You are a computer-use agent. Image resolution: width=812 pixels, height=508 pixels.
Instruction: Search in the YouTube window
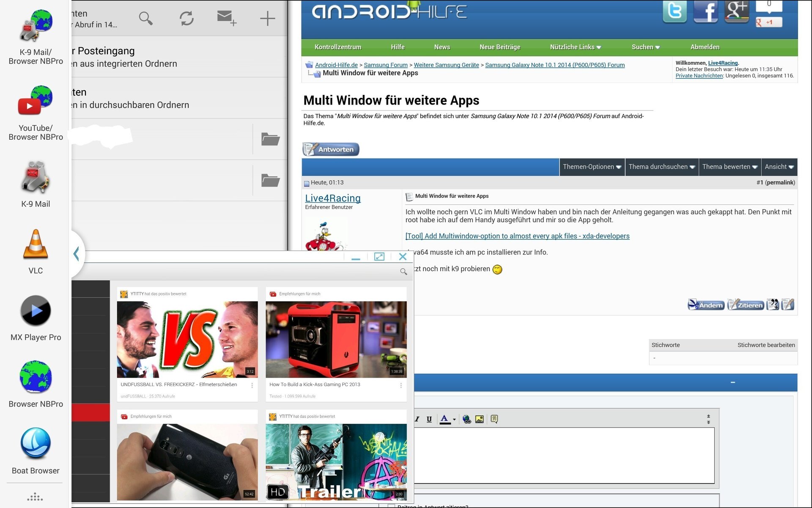[403, 272]
